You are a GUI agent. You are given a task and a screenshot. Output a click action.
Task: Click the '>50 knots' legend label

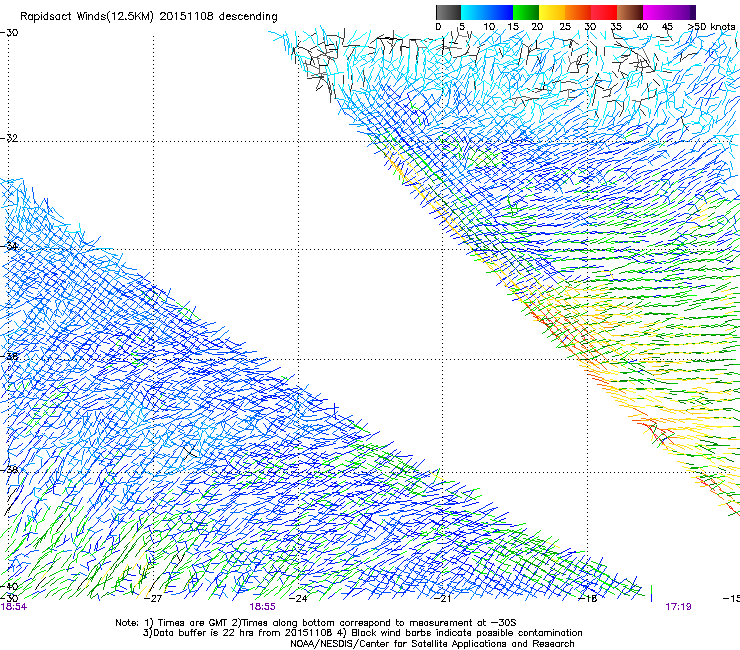pos(711,26)
